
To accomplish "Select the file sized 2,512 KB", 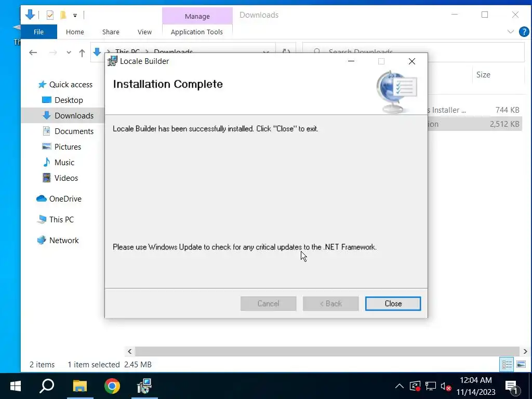I will point(474,124).
